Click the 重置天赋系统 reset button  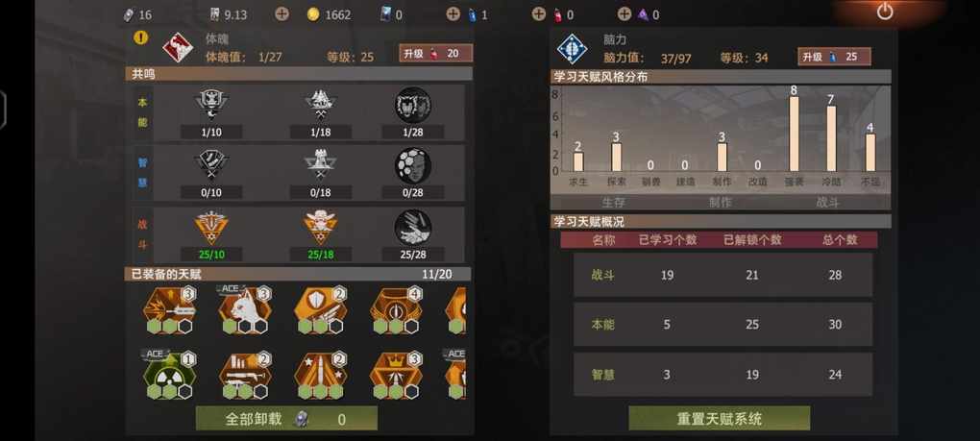[x=720, y=418]
